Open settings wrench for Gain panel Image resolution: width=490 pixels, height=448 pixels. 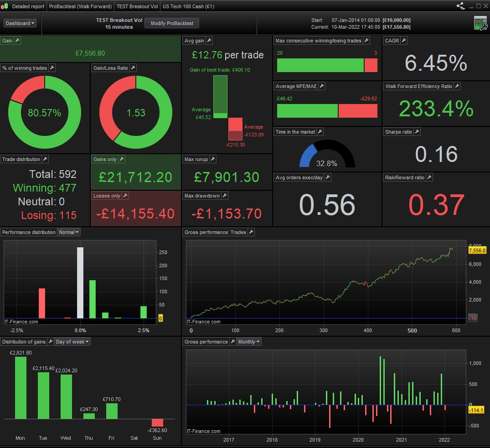click(x=17, y=40)
